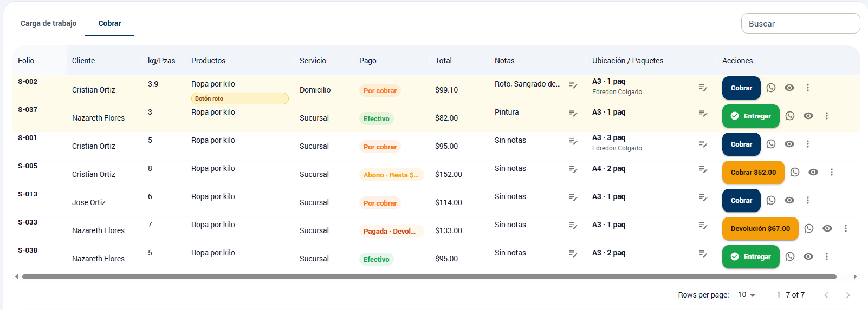The height and width of the screenshot is (310, 868).
Task: Open rows per page dropdown
Action: click(x=746, y=295)
